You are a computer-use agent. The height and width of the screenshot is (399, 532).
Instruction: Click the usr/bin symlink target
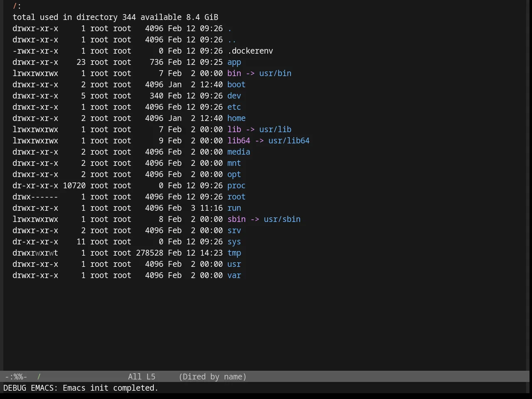(x=275, y=74)
